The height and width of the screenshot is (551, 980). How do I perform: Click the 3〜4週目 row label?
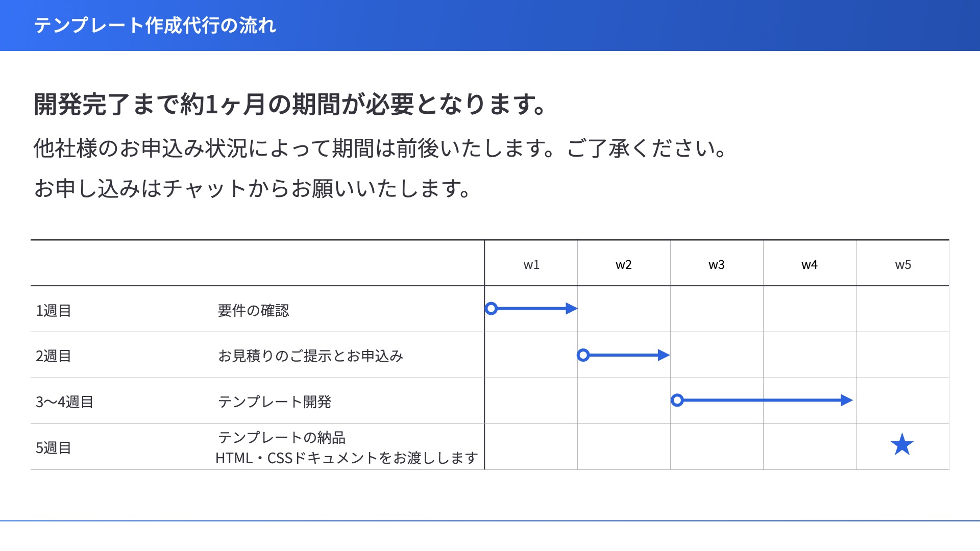[x=64, y=402]
